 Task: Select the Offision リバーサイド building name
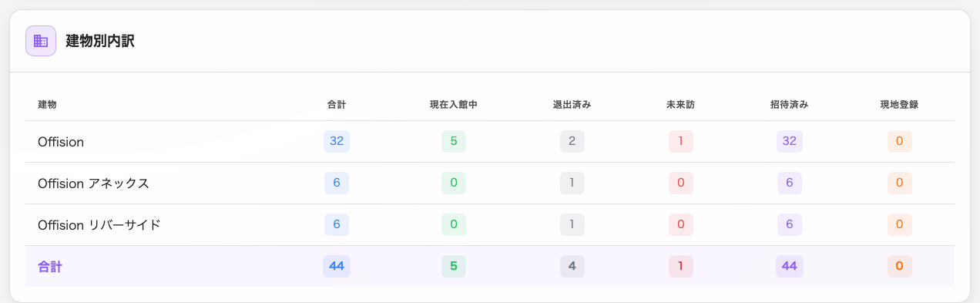[99, 225]
